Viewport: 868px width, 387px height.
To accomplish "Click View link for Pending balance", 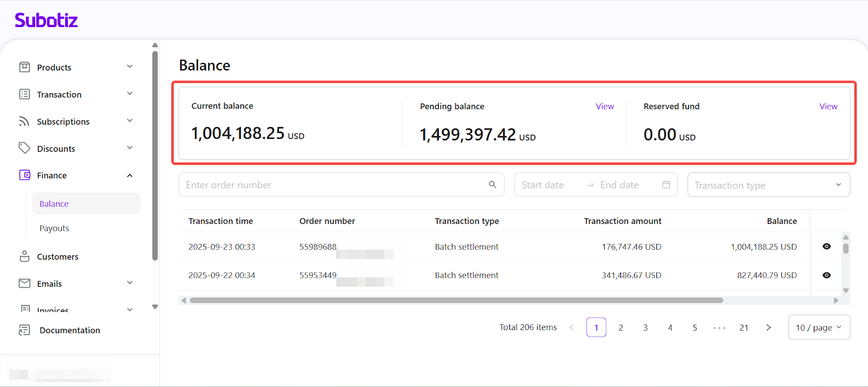I will [x=604, y=106].
